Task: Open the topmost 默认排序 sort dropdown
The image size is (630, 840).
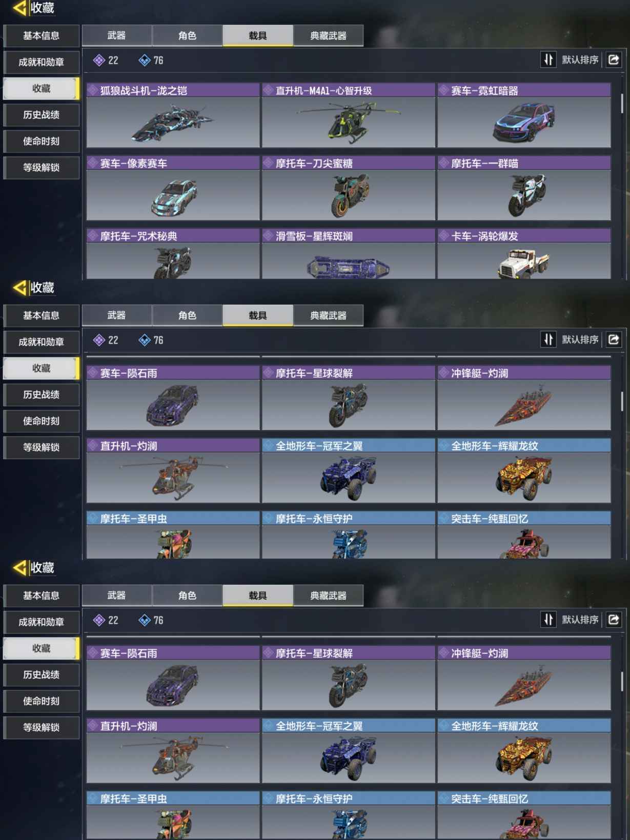Action: [x=580, y=60]
